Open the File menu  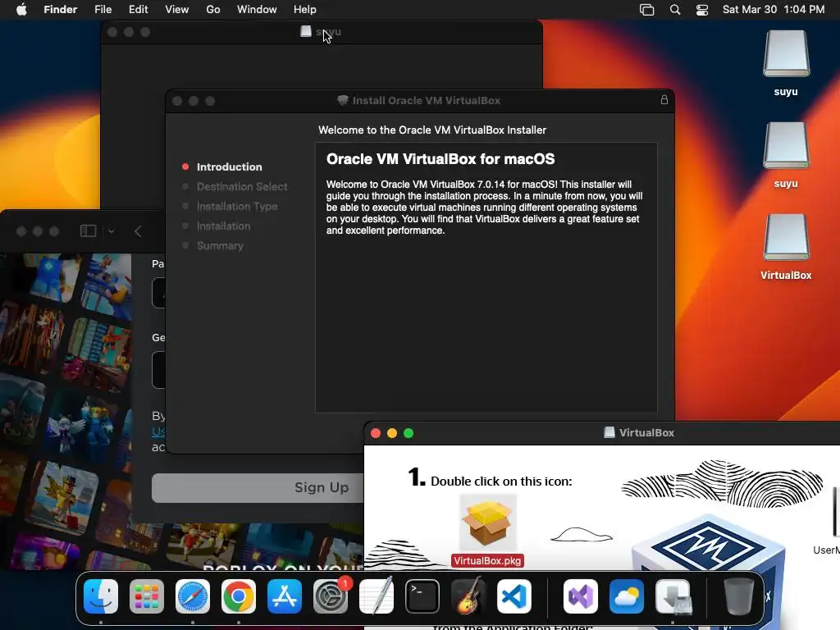pyautogui.click(x=103, y=9)
